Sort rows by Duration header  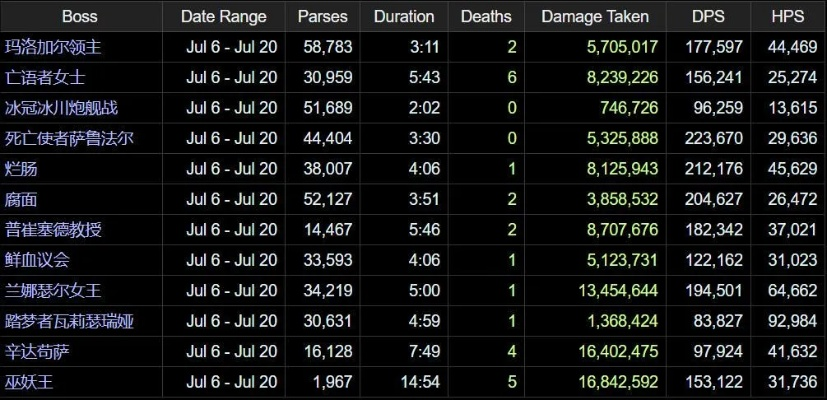[x=404, y=16]
